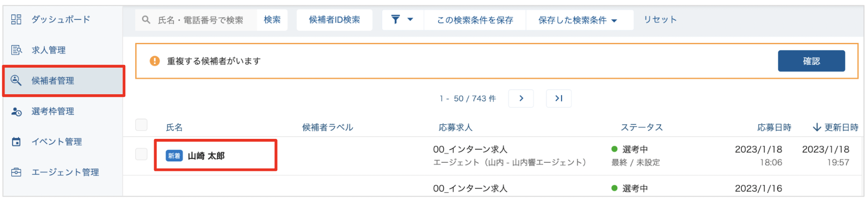868x202 pixels.
Task: Check the 山崎 太郎 row checkbox
Action: point(142,154)
